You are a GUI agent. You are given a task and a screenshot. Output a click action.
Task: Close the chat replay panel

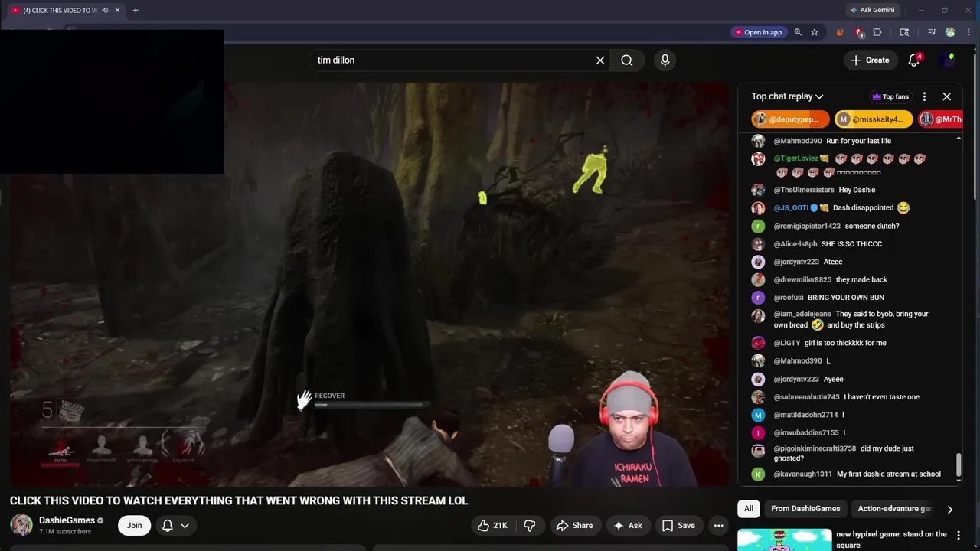click(947, 96)
